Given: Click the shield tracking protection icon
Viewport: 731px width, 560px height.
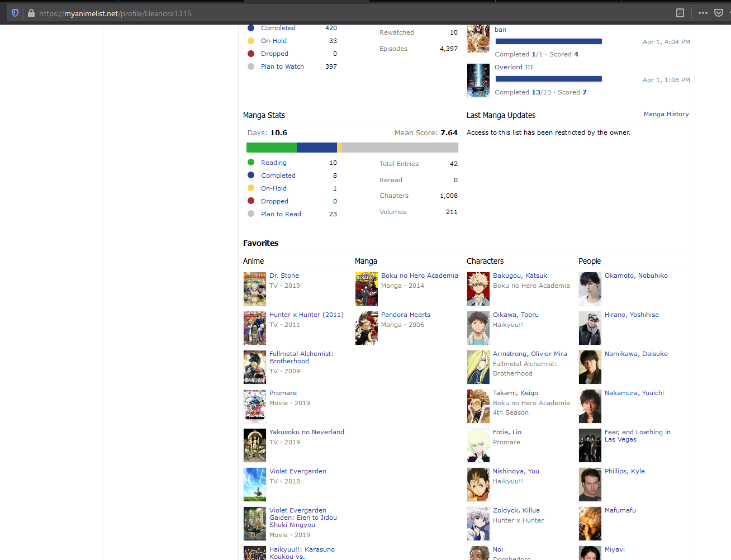Looking at the screenshot, I should [15, 13].
